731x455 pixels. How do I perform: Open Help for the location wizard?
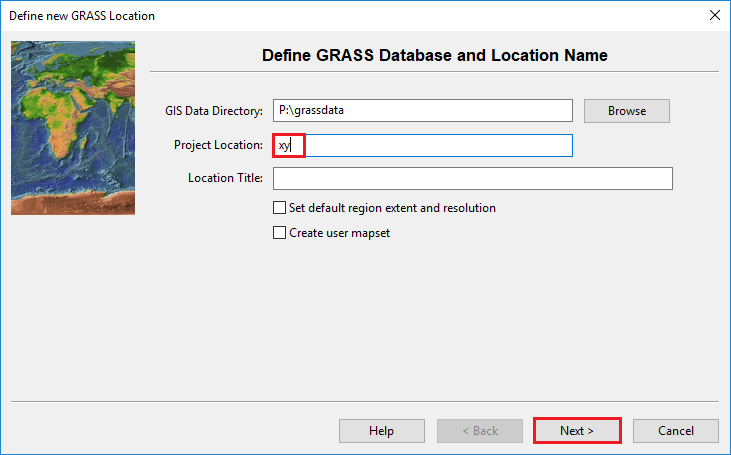381,431
